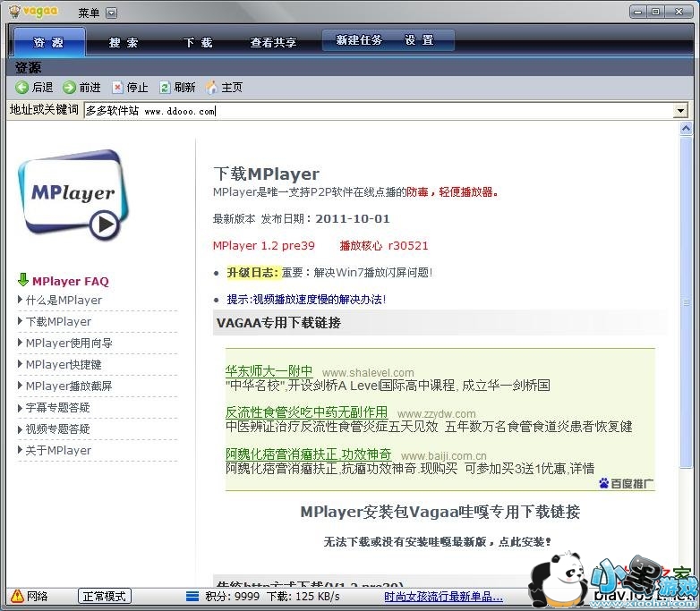Click the 新建任务 button

point(359,40)
